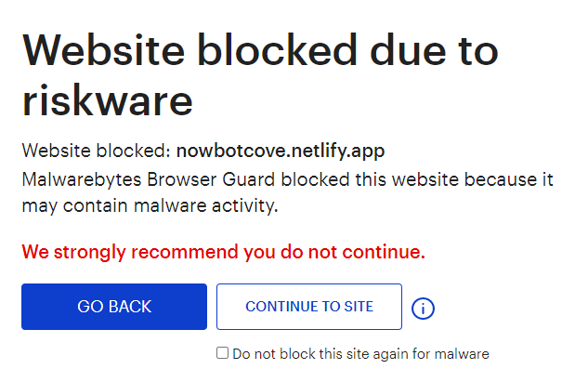
Task: Click the "may contain malware activity" line
Action: tap(150, 205)
